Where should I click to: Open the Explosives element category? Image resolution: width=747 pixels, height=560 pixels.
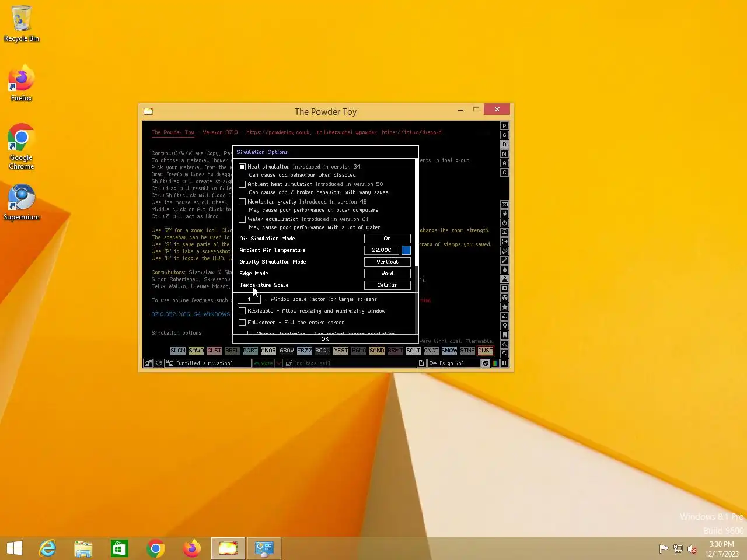pyautogui.click(x=505, y=251)
